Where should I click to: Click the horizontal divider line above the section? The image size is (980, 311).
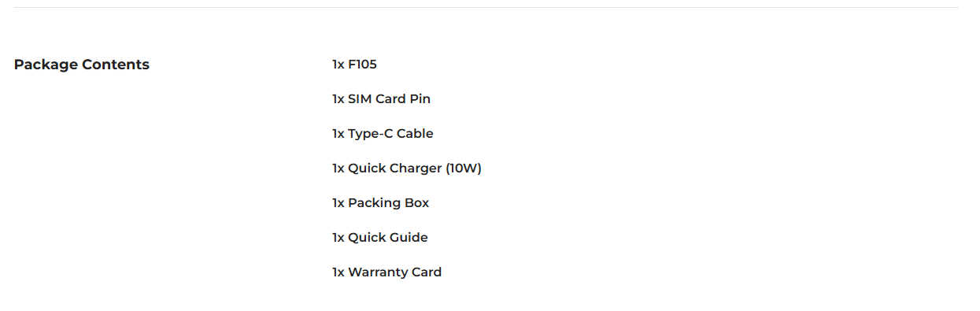(486, 8)
